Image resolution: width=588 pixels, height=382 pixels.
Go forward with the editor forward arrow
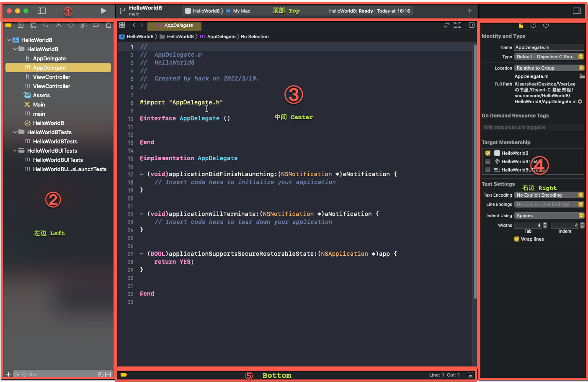(142, 25)
